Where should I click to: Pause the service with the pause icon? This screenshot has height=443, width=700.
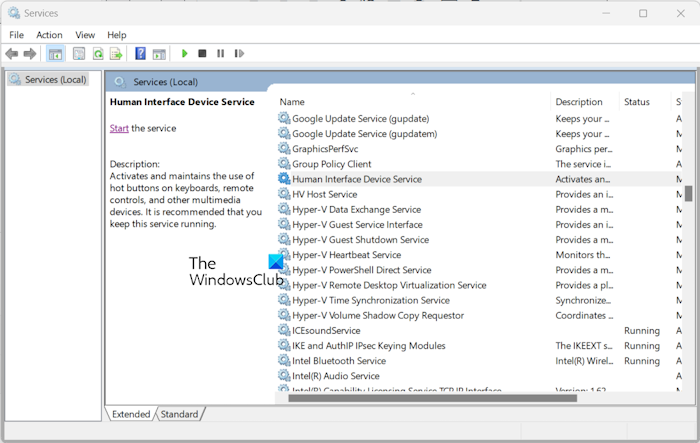[x=221, y=54]
